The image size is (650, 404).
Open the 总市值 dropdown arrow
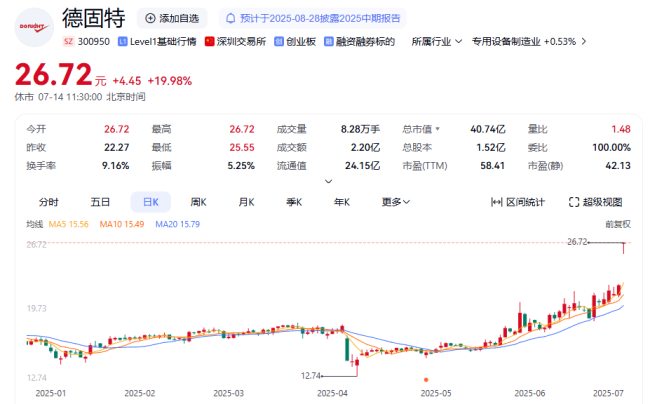point(437,129)
